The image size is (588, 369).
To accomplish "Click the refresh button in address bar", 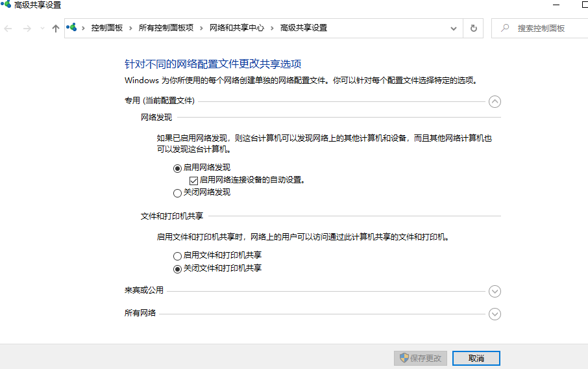I will coord(474,29).
